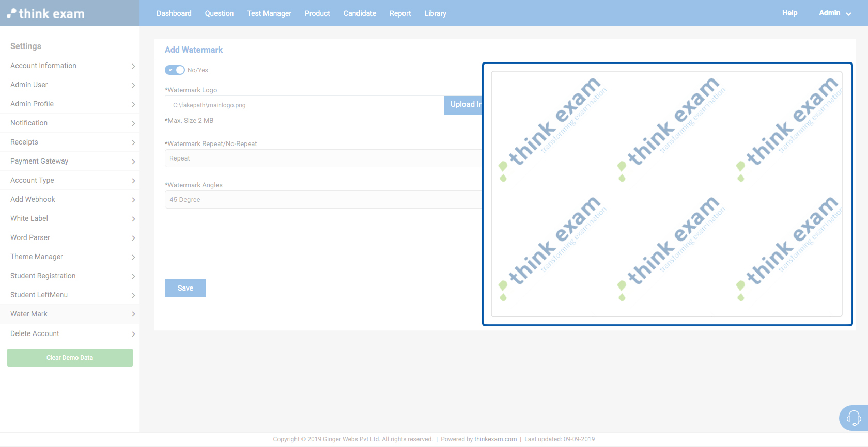Viewport: 868px width, 447px height.
Task: Open the Library menu
Action: click(436, 13)
